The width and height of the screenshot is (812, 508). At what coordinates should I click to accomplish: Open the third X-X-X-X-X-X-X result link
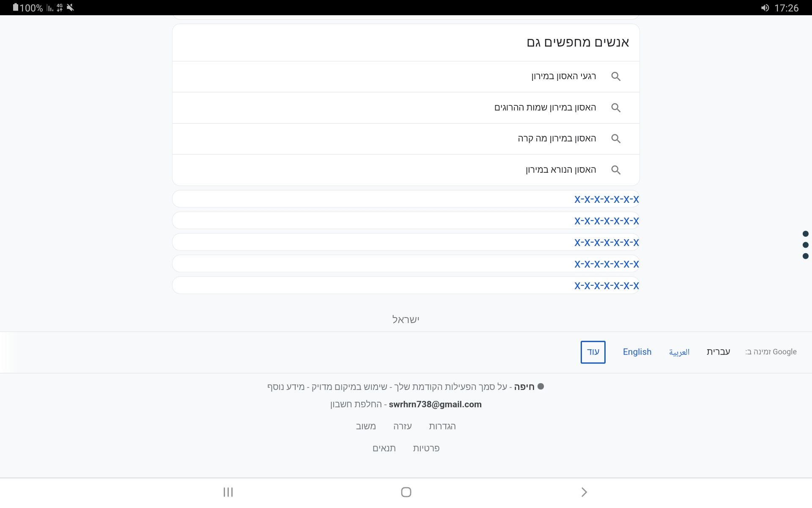coord(606,243)
